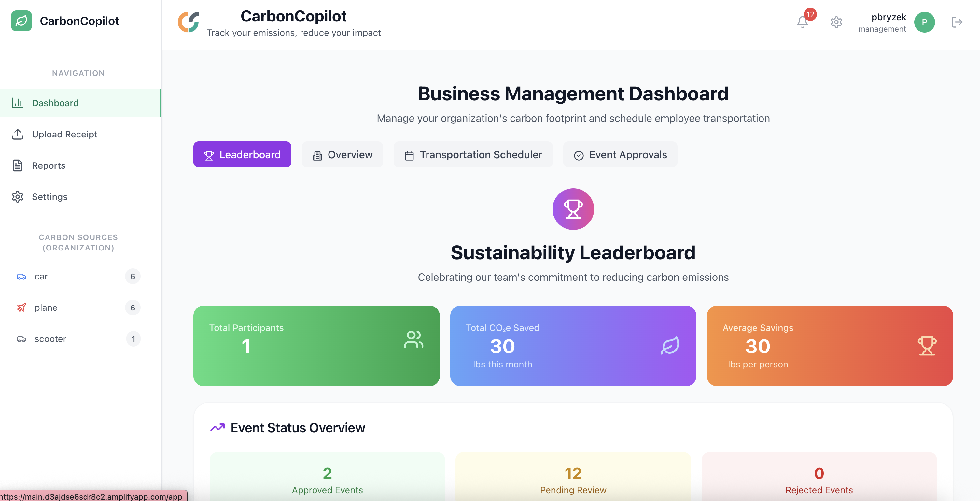The width and height of the screenshot is (980, 501).
Task: Click the CarbonCopilot leaf logo in sidebar
Action: tap(21, 21)
